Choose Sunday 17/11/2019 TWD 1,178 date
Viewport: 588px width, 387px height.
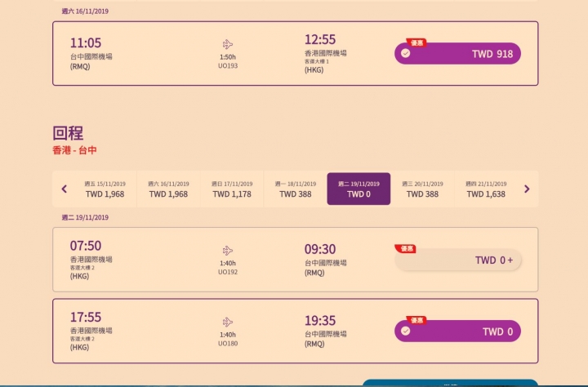[x=232, y=189]
